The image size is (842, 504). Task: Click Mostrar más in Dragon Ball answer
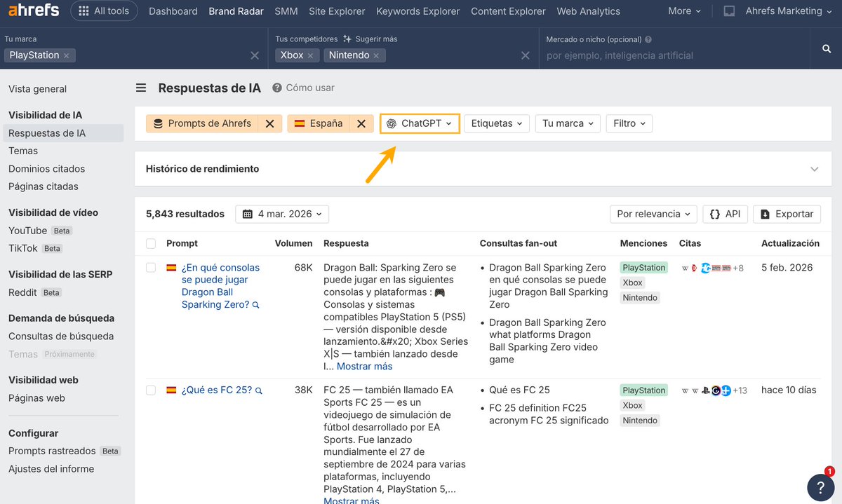click(x=364, y=366)
